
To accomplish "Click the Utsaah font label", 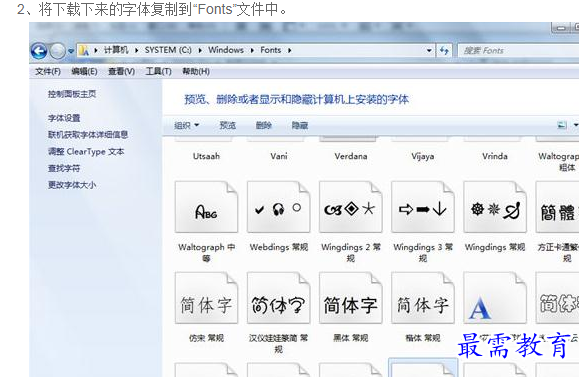I will pyautogui.click(x=206, y=156).
